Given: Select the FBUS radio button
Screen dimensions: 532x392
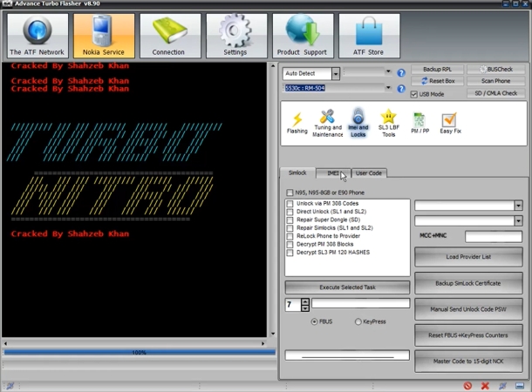Looking at the screenshot, I should click(x=314, y=321).
